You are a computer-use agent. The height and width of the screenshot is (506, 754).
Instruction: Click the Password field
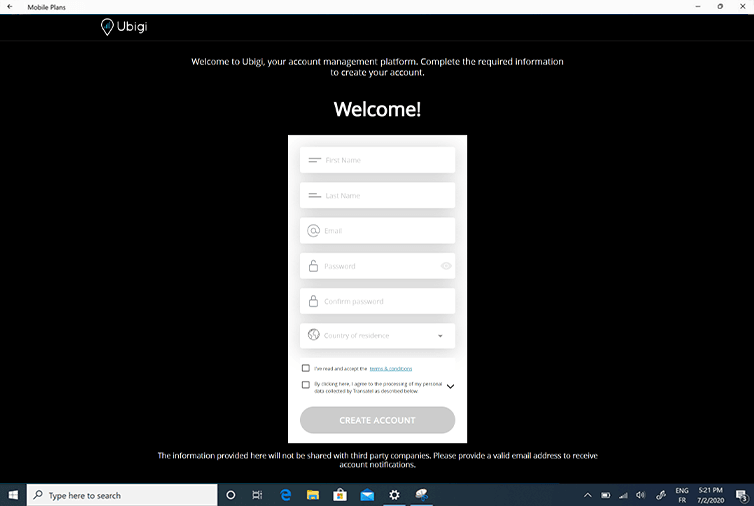(x=377, y=266)
